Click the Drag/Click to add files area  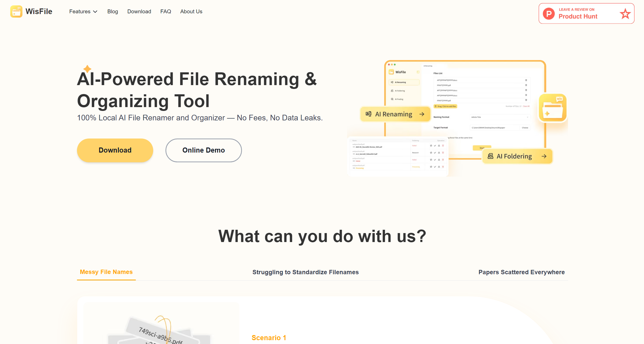445,106
